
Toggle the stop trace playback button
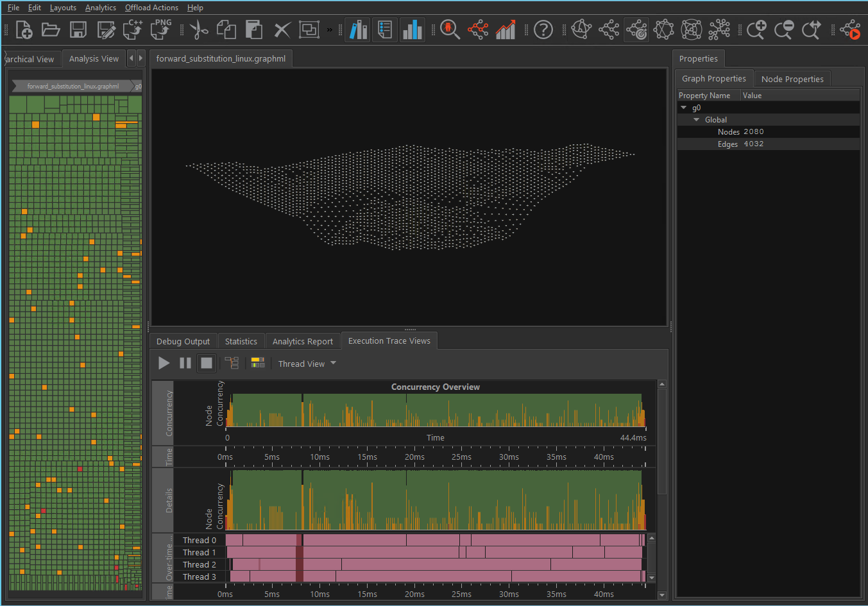pyautogui.click(x=206, y=363)
